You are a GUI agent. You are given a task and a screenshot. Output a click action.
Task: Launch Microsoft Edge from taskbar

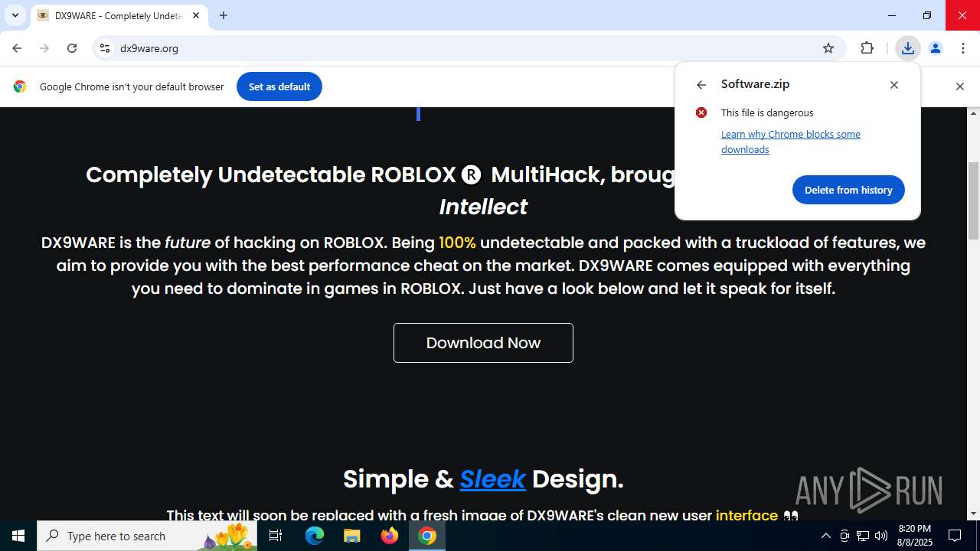point(315,536)
